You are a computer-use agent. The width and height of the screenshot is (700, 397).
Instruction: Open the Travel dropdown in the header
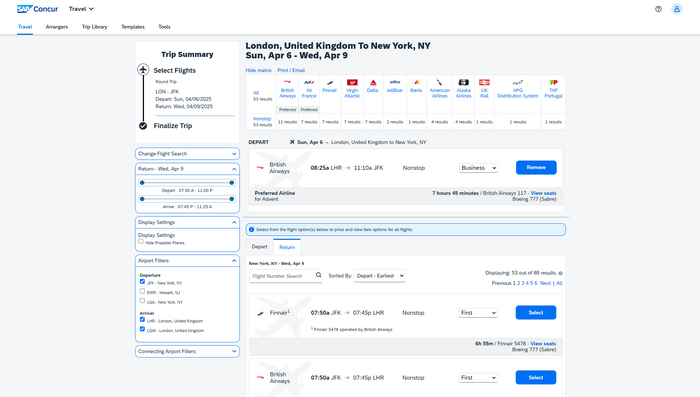click(x=81, y=9)
